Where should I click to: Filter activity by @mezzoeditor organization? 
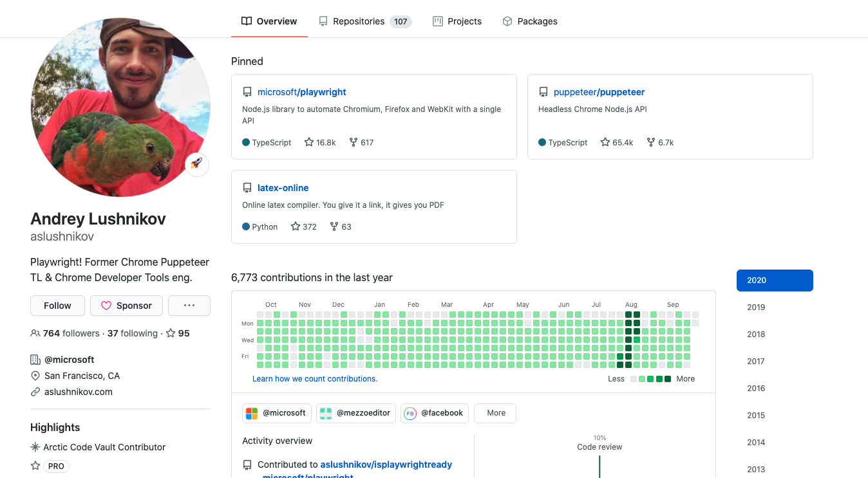click(x=356, y=413)
